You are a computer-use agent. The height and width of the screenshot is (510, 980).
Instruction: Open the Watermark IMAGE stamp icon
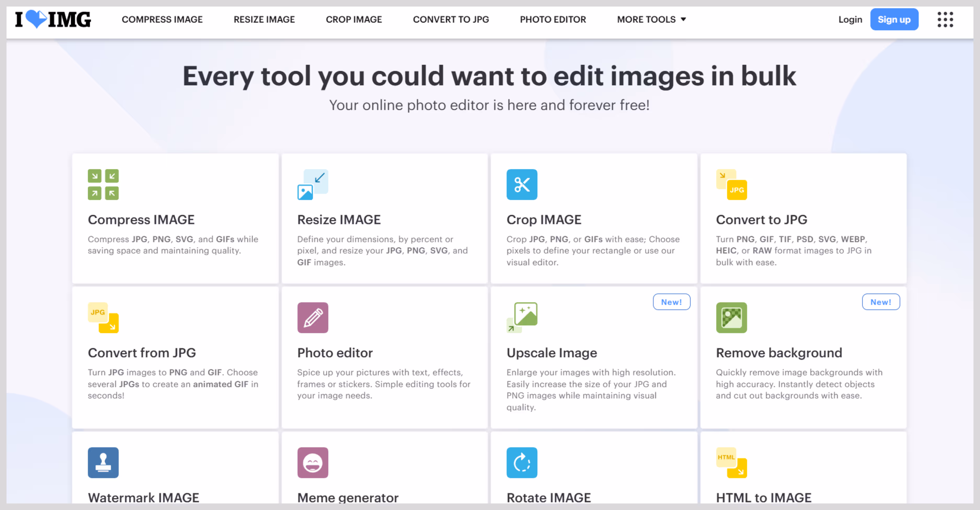(103, 462)
